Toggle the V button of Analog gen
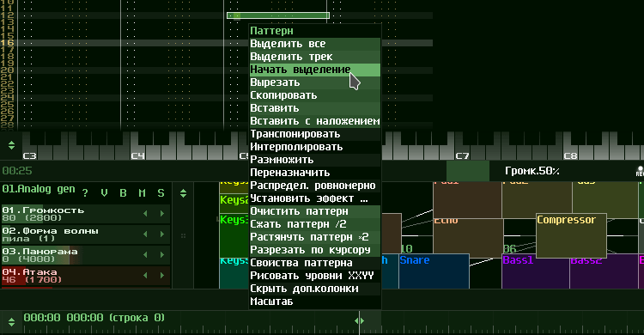This screenshot has height=335, width=644. point(104,193)
